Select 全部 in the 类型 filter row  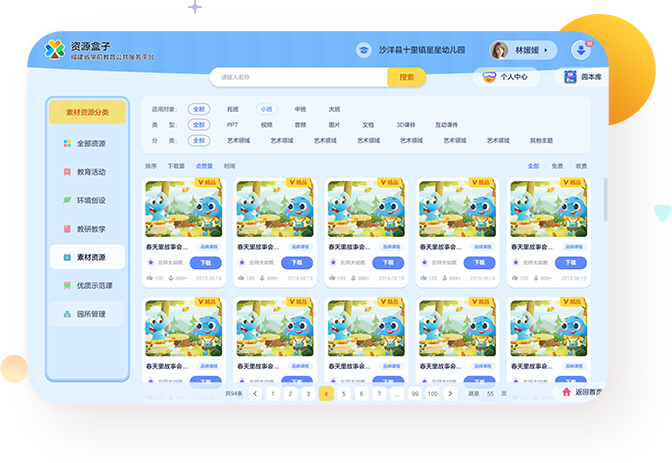(199, 125)
